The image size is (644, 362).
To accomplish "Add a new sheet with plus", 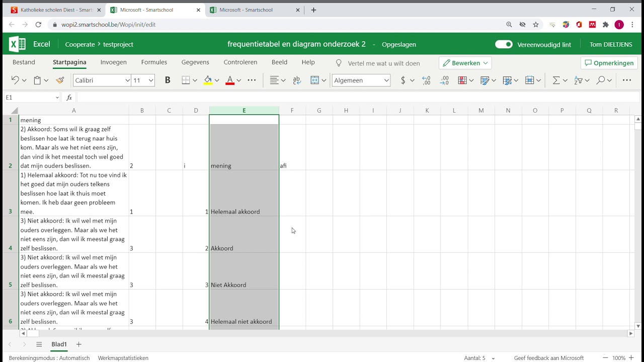I will pyautogui.click(x=78, y=344).
